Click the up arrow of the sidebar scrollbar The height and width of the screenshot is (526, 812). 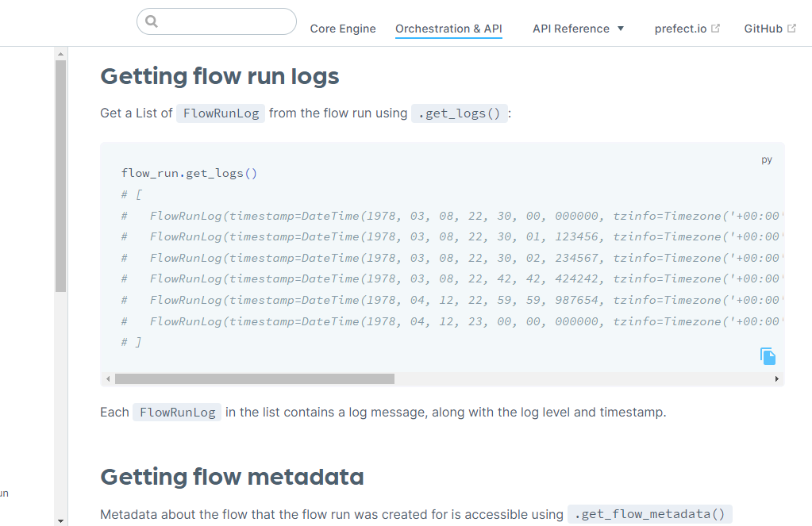point(60,55)
